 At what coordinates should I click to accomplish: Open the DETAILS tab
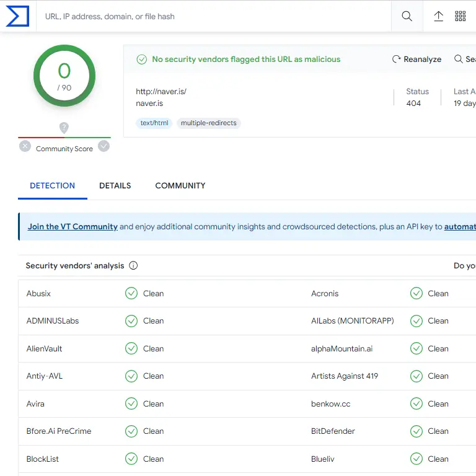coord(115,186)
